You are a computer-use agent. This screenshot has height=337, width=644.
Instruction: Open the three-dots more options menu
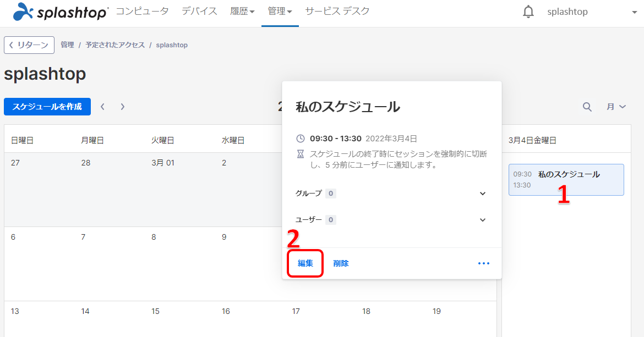click(484, 263)
